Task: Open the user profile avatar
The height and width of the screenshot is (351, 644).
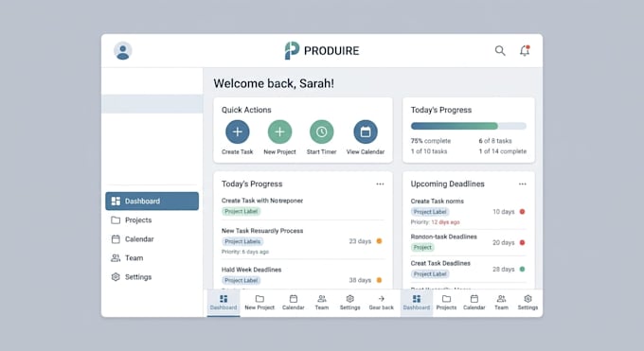Action: [x=122, y=51]
